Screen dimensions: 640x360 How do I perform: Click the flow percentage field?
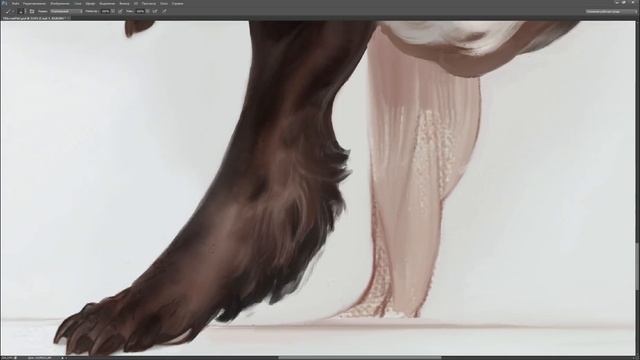(x=140, y=11)
